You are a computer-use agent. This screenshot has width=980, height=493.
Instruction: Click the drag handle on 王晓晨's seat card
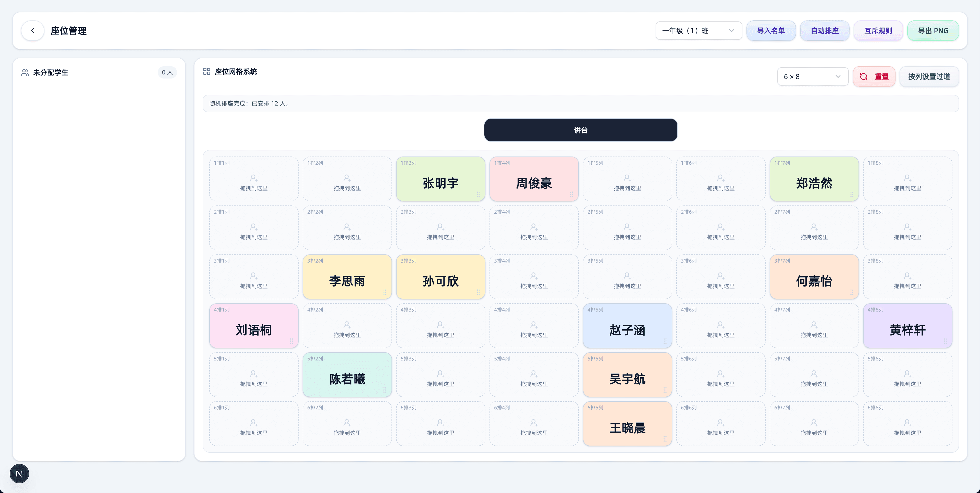click(x=665, y=439)
